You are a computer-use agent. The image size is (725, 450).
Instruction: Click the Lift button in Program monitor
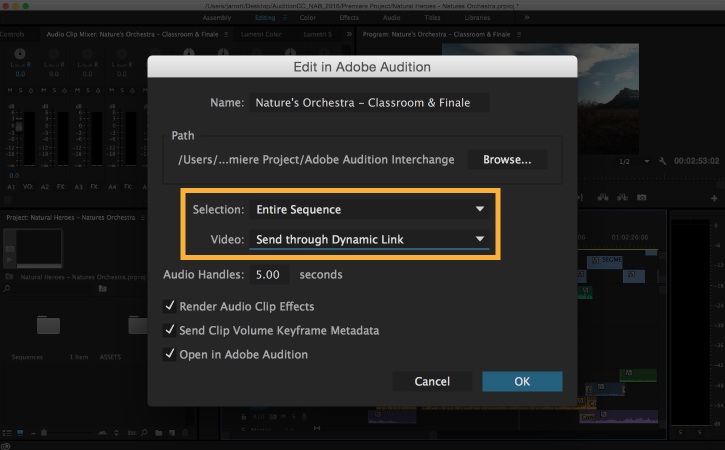[x=603, y=197]
